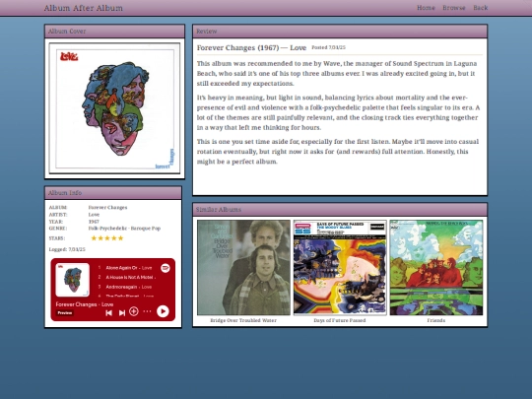Screen dimensions: 532x399
Task: Open the Forever Changes album cover image
Action: click(114, 108)
